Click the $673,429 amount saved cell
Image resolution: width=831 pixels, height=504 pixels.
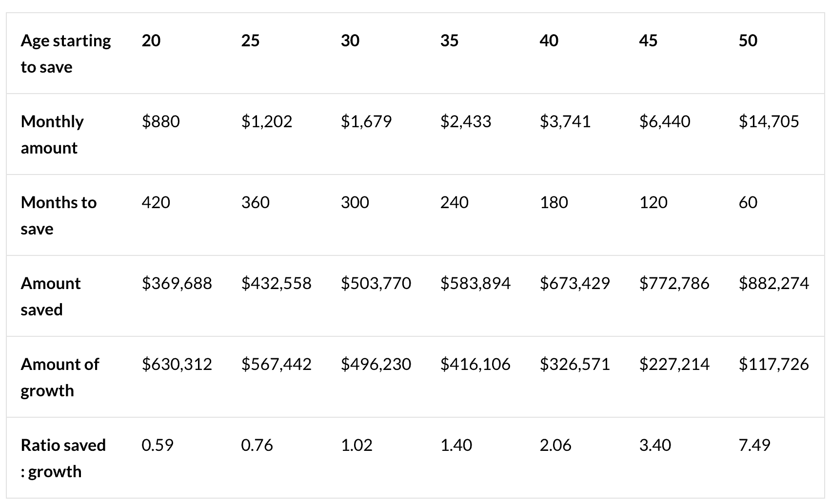pos(574,283)
